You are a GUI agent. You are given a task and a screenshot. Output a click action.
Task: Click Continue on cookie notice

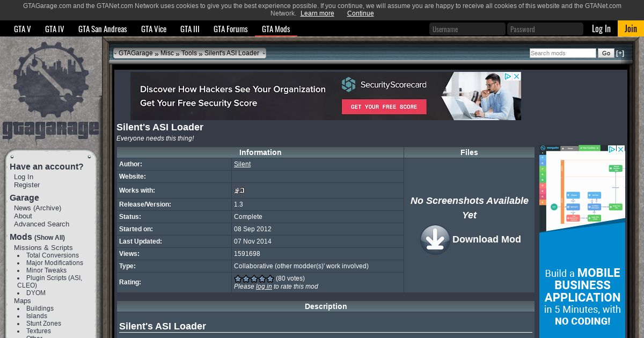click(x=361, y=13)
